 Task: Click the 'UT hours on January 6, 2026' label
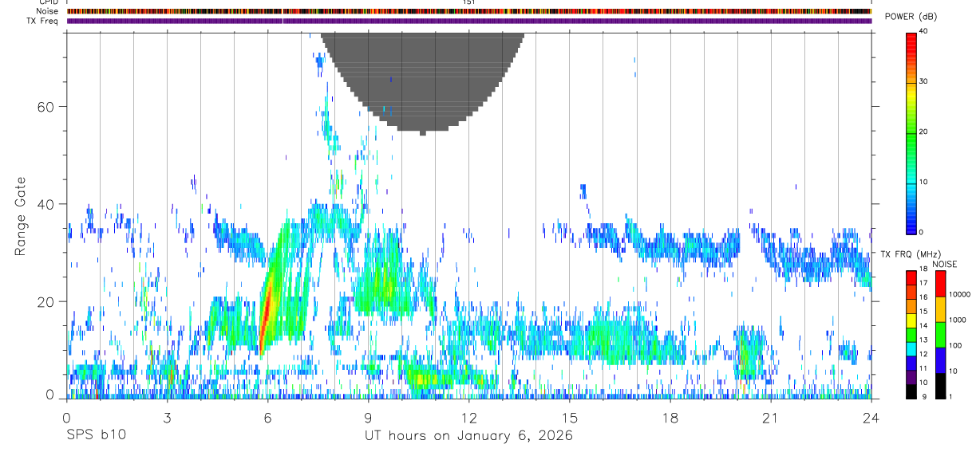click(x=468, y=436)
